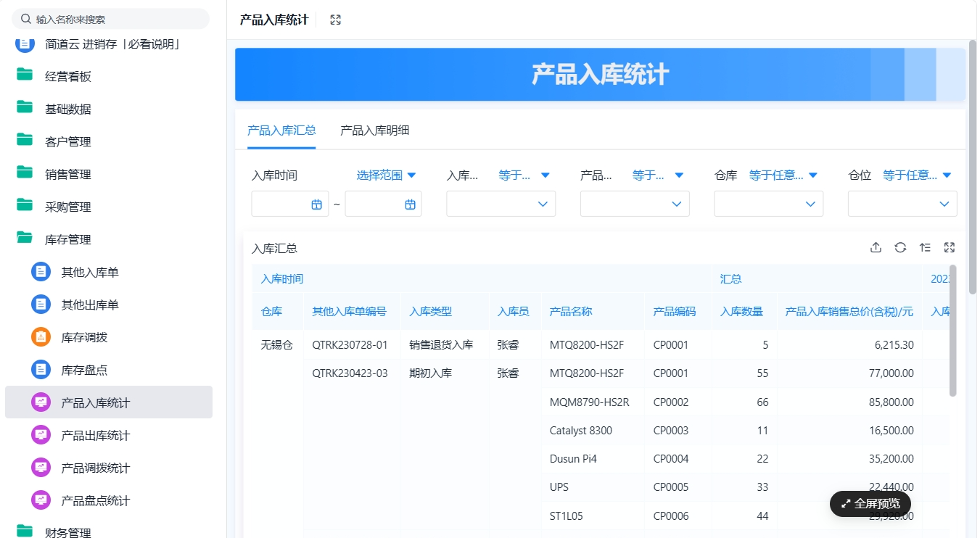Open the 仓位 value select box
This screenshot has height=538, width=980.
click(902, 204)
